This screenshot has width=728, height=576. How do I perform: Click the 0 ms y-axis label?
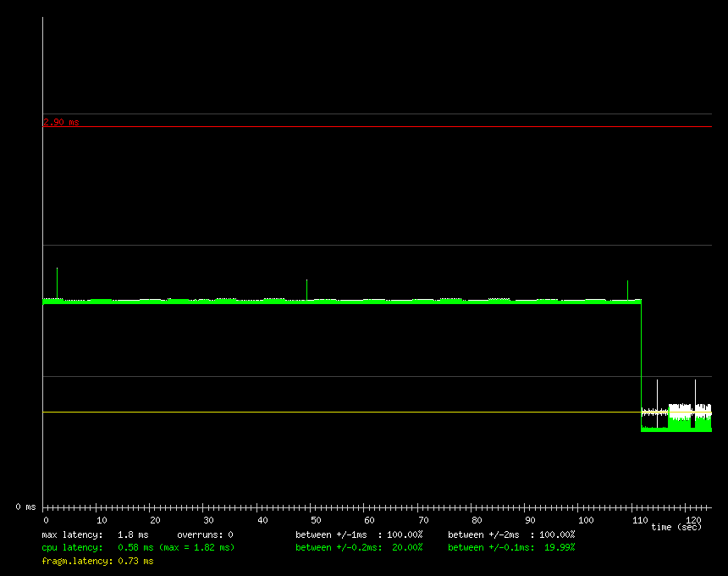point(25,507)
